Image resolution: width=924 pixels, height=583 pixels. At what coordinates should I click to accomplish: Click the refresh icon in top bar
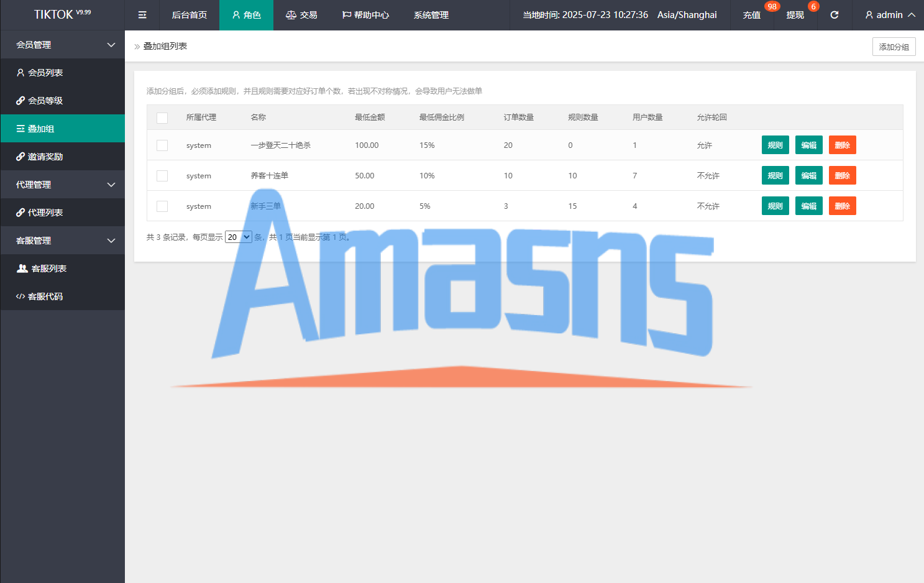(834, 15)
